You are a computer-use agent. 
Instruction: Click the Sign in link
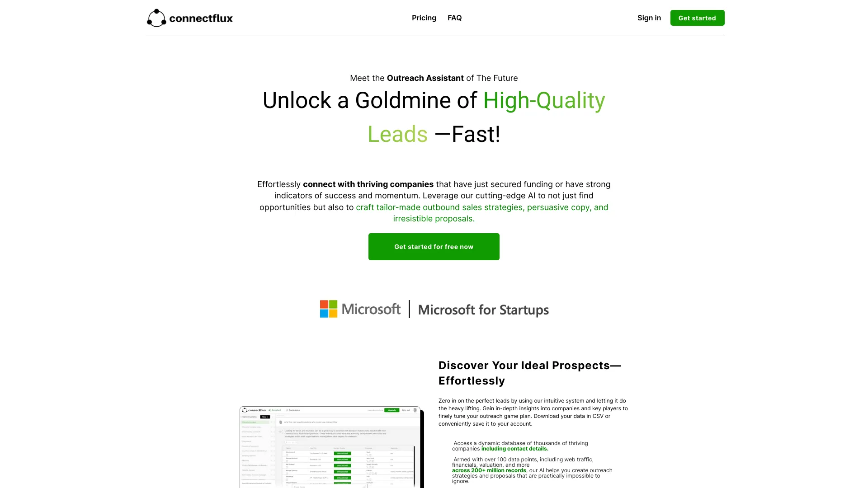(x=649, y=18)
